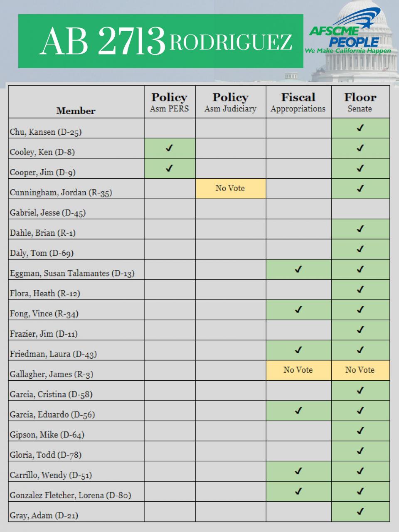The height and width of the screenshot is (532, 399).
Task: Select the Floor Senate column header
Action: point(361,102)
